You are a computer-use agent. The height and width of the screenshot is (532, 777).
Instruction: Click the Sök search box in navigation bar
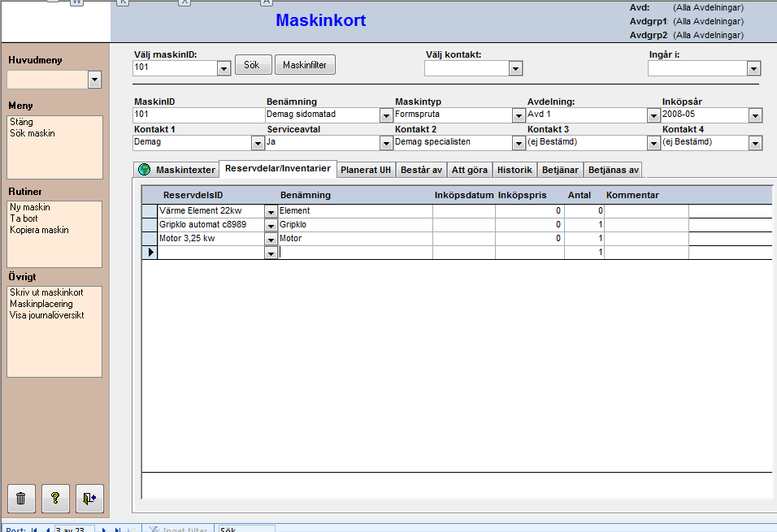[247, 530]
